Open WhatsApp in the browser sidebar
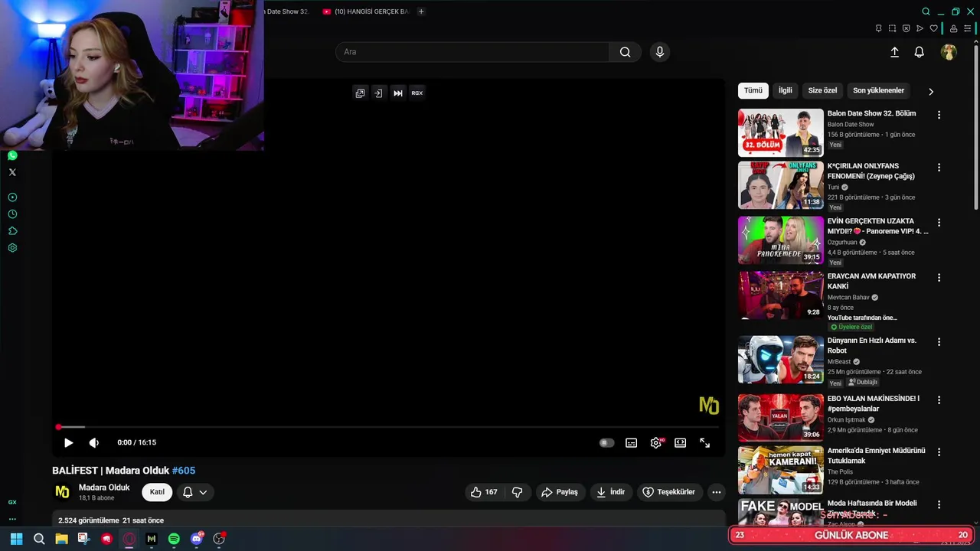The height and width of the screenshot is (551, 980). click(12, 155)
